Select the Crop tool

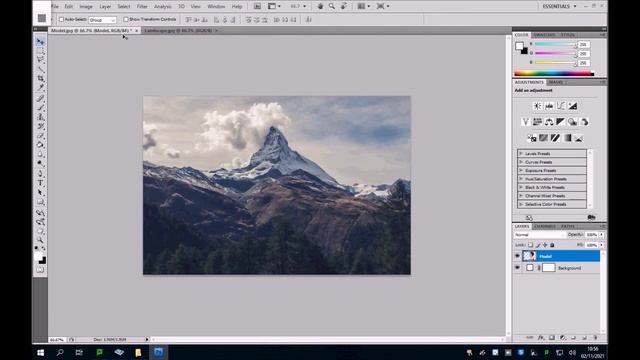[40, 78]
